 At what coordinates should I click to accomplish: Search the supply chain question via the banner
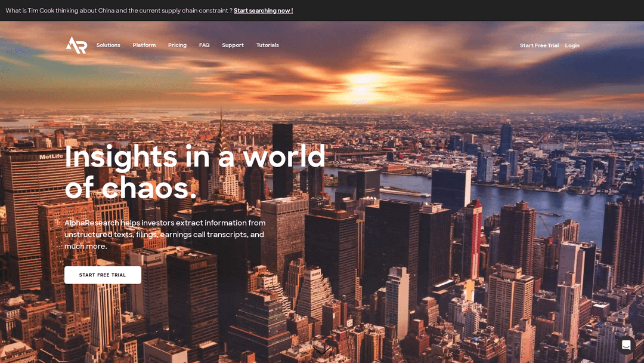coord(262,10)
